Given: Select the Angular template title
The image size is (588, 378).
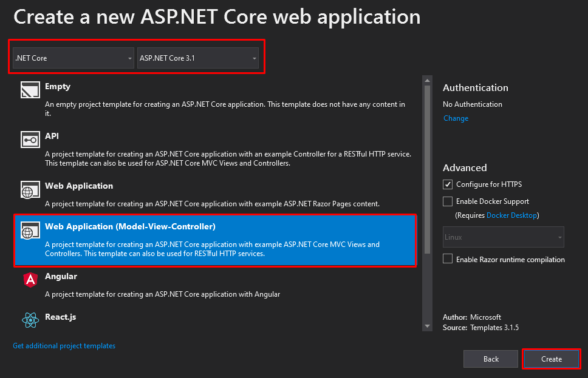Looking at the screenshot, I should [61, 277].
